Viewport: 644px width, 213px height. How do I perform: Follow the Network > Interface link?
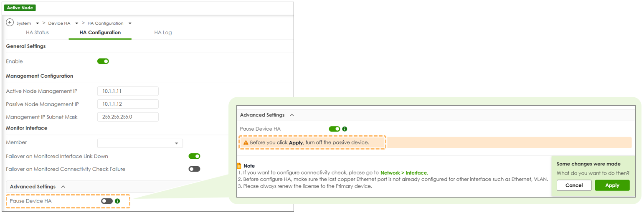(x=404, y=172)
